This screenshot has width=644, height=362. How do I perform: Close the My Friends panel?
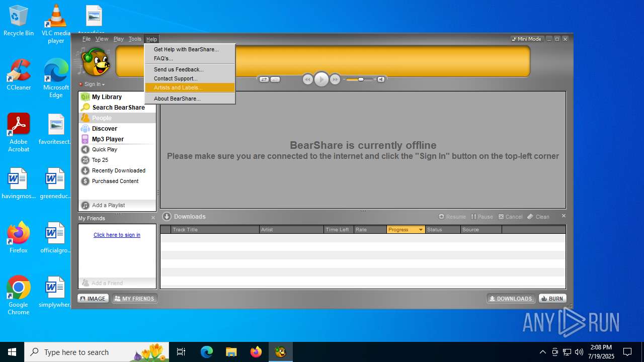(153, 218)
